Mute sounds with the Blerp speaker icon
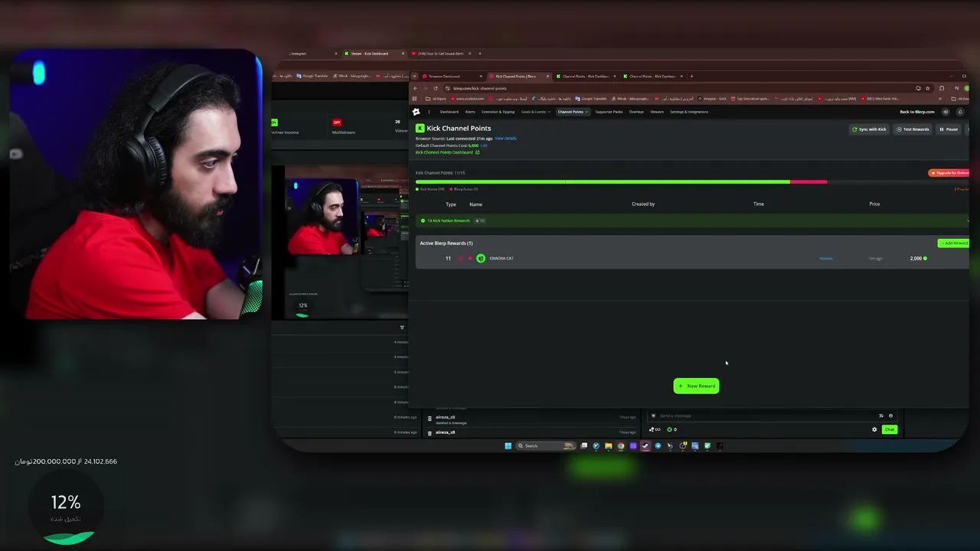 pyautogui.click(x=946, y=112)
